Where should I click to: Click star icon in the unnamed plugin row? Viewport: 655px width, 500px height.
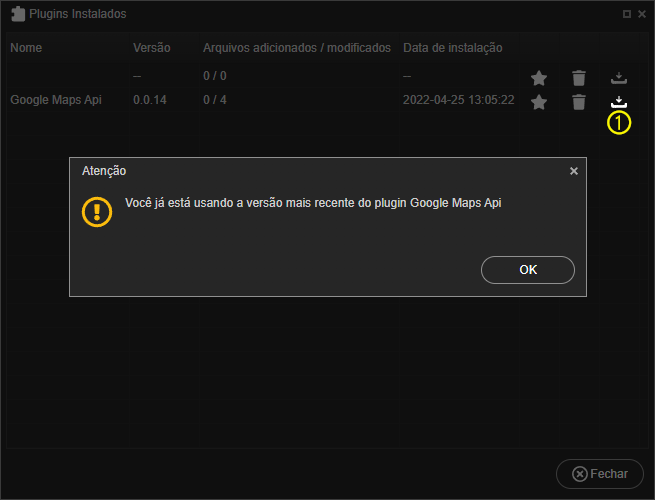[x=539, y=78]
